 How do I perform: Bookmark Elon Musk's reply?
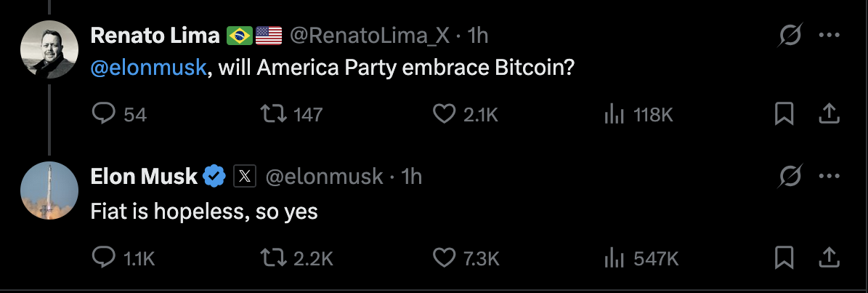click(783, 257)
